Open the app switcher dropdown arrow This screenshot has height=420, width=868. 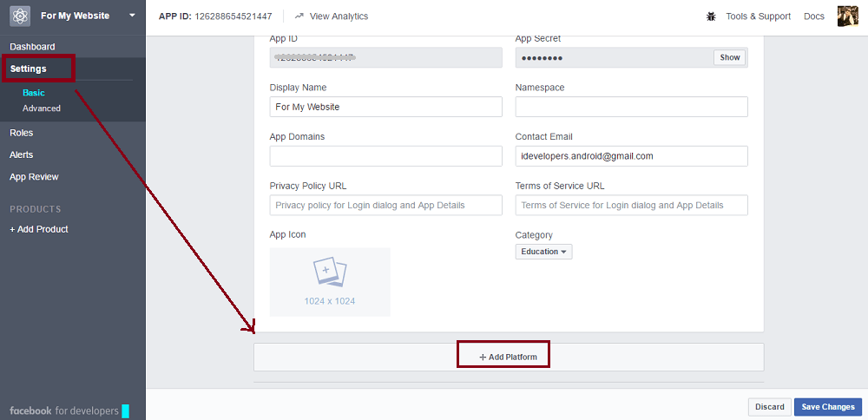(132, 16)
